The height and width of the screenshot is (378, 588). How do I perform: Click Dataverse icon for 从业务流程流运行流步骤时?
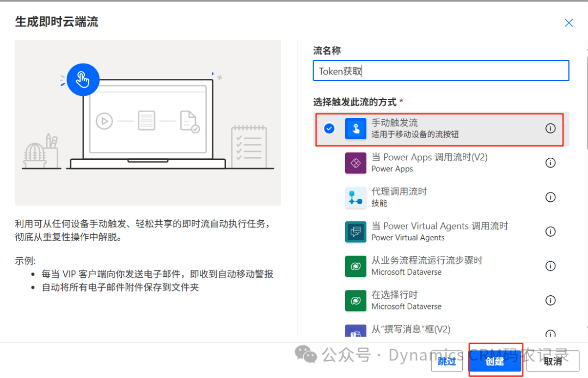(356, 266)
